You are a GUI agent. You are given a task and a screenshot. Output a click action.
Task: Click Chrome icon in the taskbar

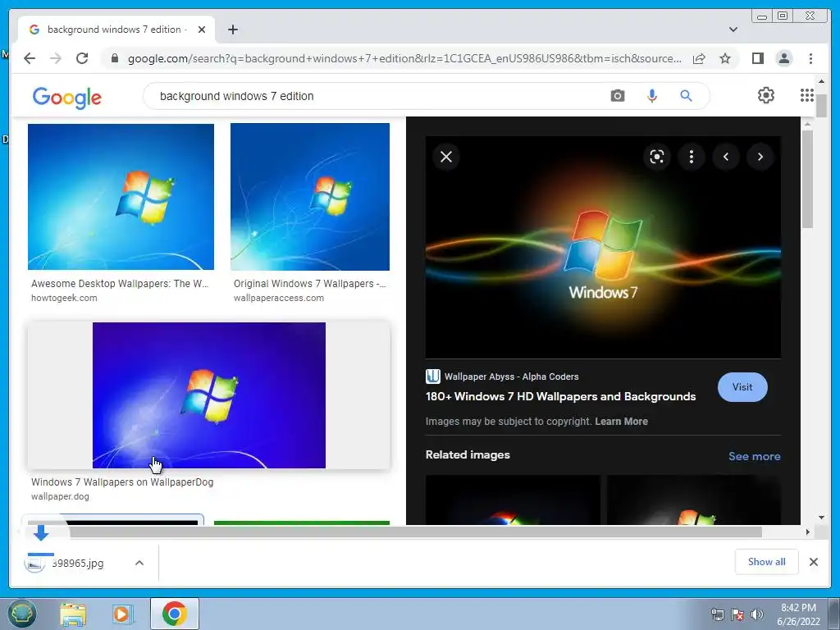[175, 614]
